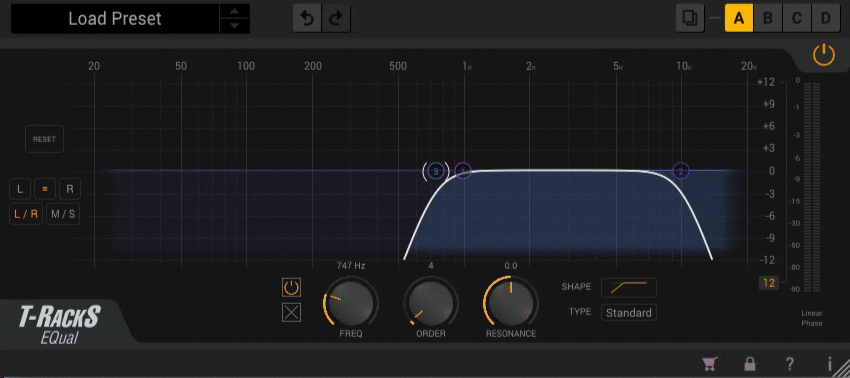This screenshot has height=378, width=850.
Task: Toggle the equals channel link button
Action: point(45,189)
